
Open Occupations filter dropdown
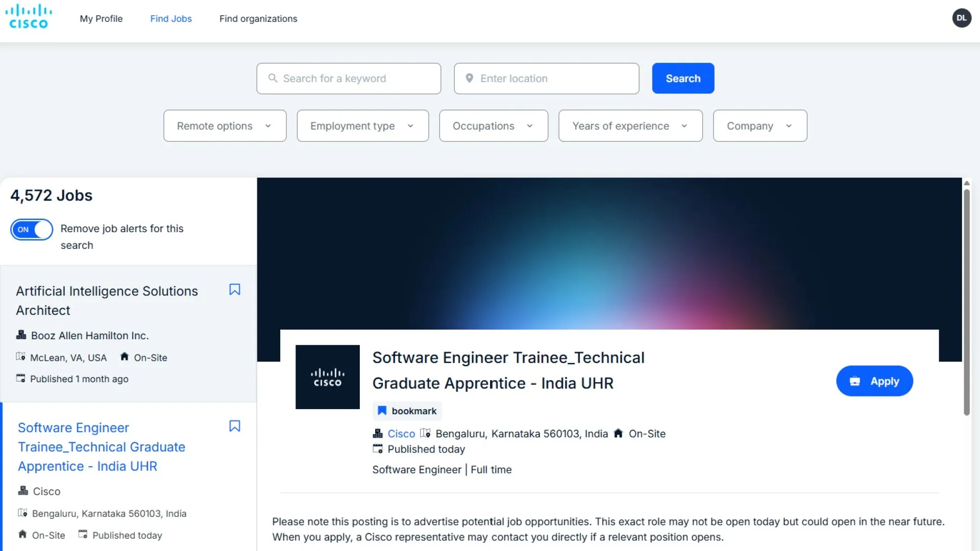[x=494, y=126]
